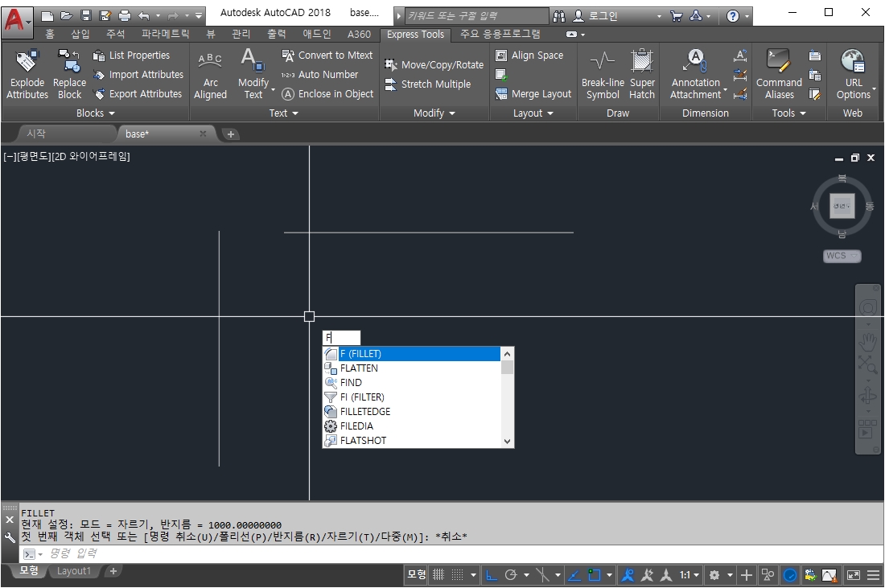Switch to the Layout1 tab

point(73,571)
